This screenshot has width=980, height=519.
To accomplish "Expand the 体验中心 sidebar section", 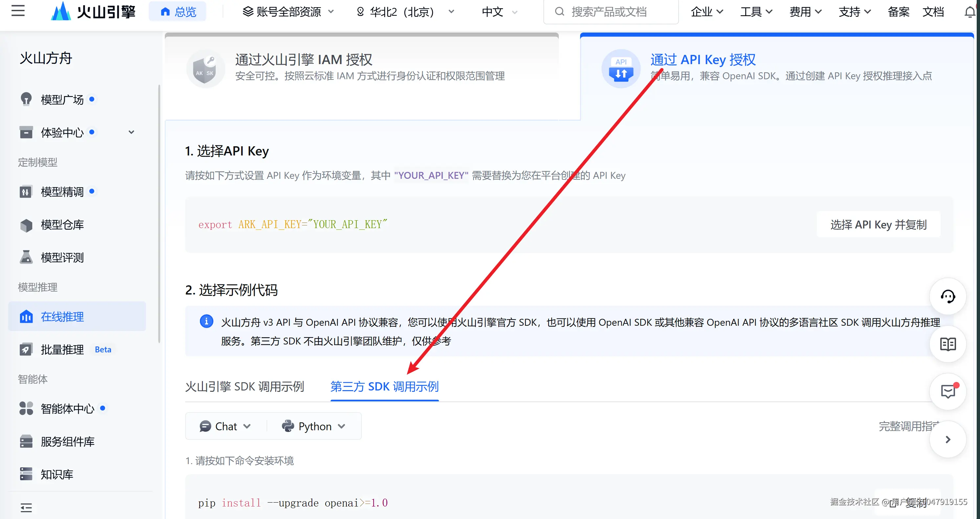I will pyautogui.click(x=131, y=132).
